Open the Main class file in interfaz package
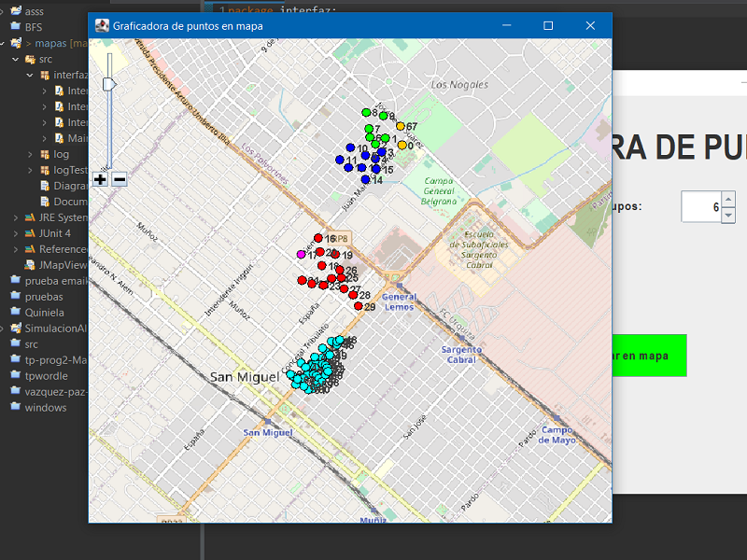This screenshot has height=560, width=747. (73, 137)
